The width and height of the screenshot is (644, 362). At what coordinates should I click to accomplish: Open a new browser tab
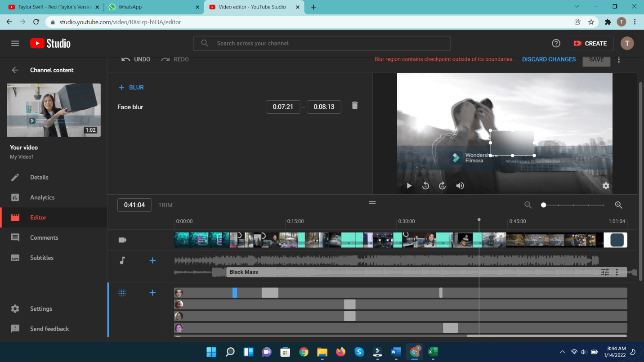(x=313, y=7)
